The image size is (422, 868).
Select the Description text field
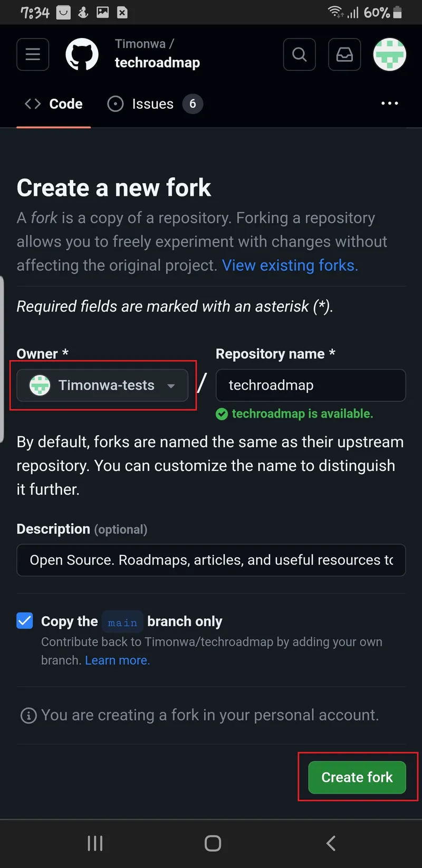coord(211,560)
